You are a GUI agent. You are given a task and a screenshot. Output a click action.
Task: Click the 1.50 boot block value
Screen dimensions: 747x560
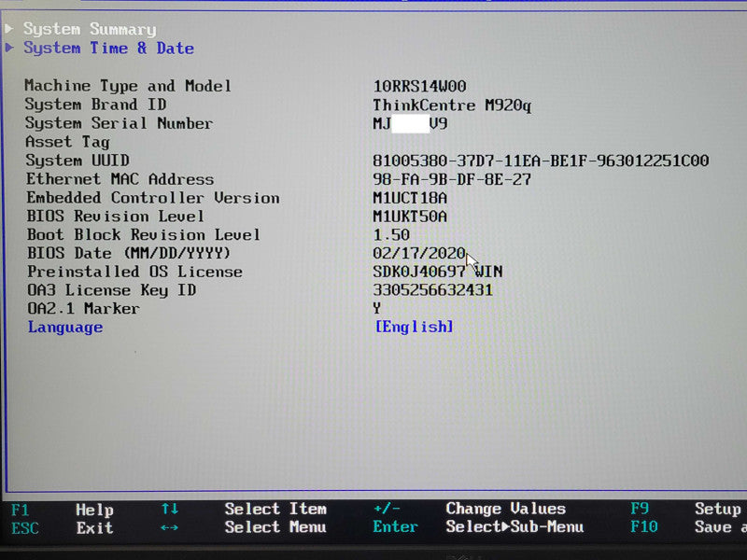(391, 235)
